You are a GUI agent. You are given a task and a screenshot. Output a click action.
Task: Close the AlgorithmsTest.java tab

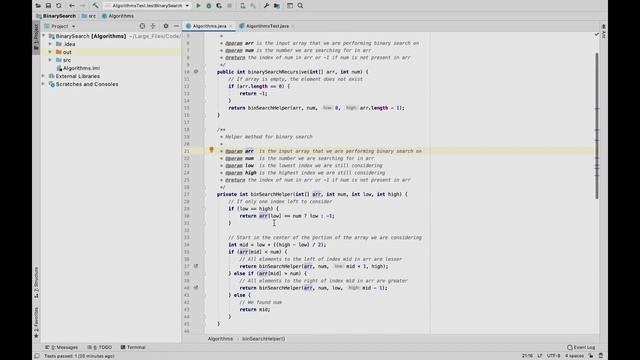293,26
